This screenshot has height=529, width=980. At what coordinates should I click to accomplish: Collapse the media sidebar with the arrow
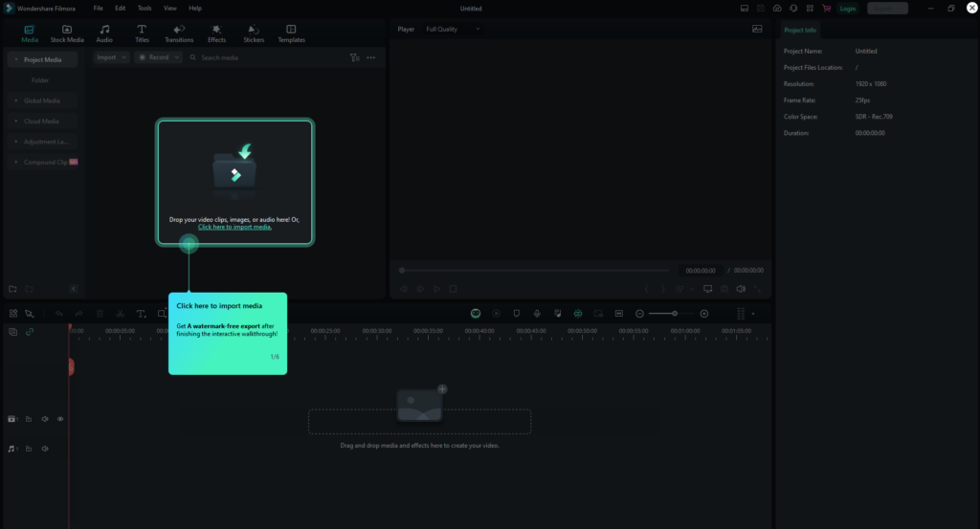coord(73,289)
